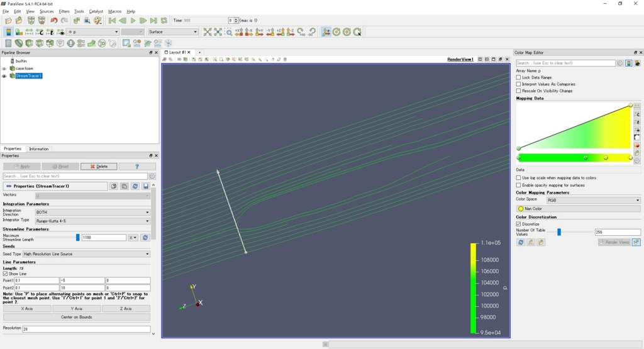Click the Center on Bounds button
The image size is (644, 349).
[76, 317]
